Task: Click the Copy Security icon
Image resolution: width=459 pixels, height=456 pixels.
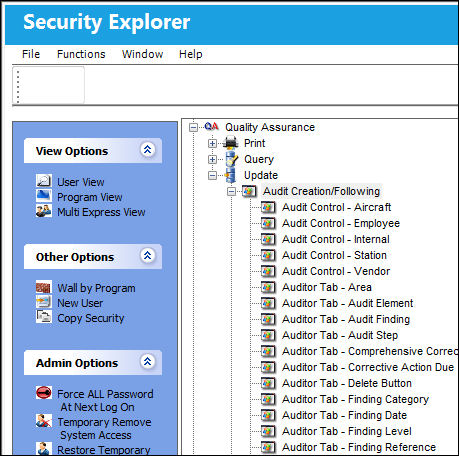Action: 44,317
